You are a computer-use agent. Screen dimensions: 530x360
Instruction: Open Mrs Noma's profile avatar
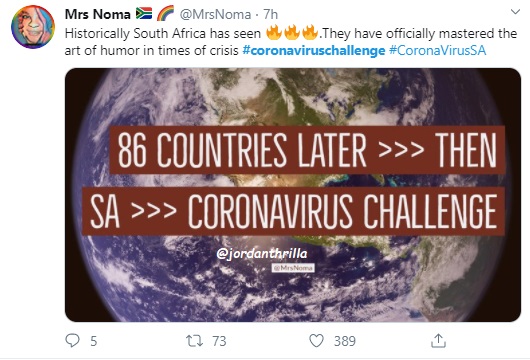33,27
